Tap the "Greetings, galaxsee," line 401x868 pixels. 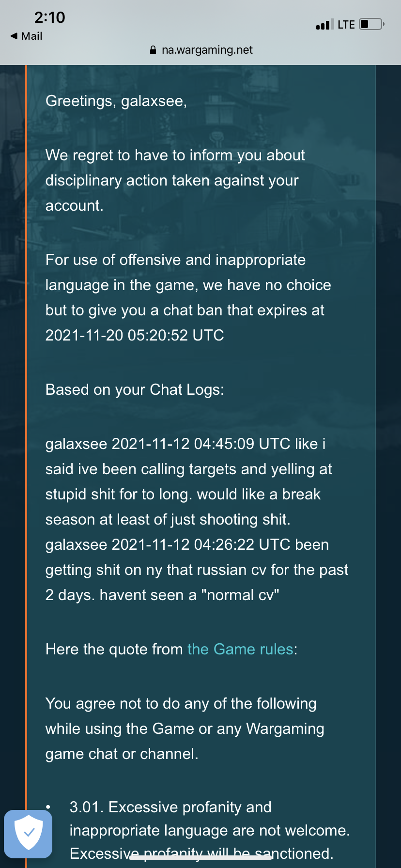pos(116,101)
